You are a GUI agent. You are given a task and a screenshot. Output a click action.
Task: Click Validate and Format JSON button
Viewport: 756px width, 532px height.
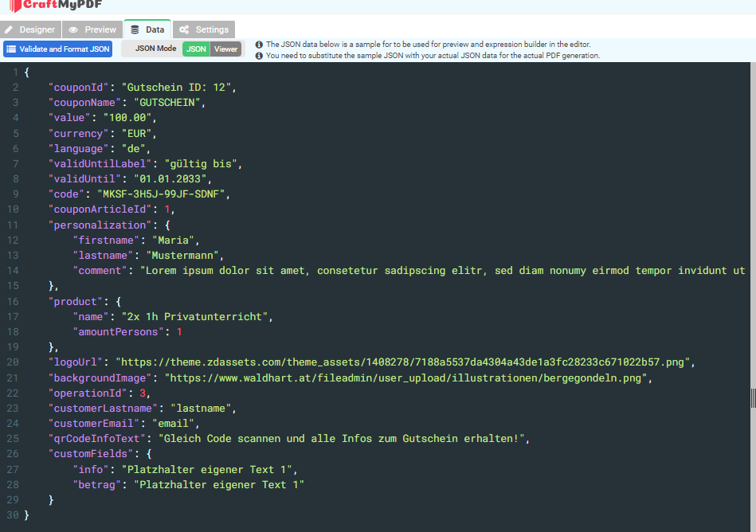coord(58,49)
